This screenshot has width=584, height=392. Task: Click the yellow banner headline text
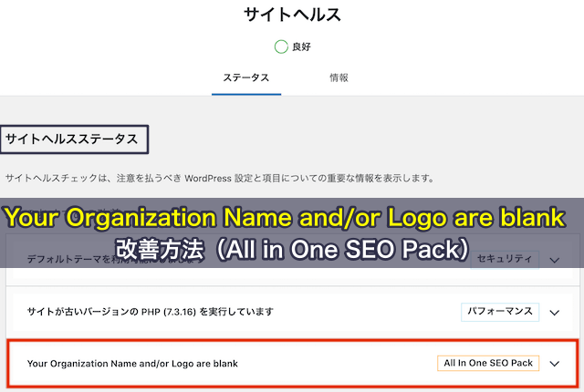click(292, 219)
